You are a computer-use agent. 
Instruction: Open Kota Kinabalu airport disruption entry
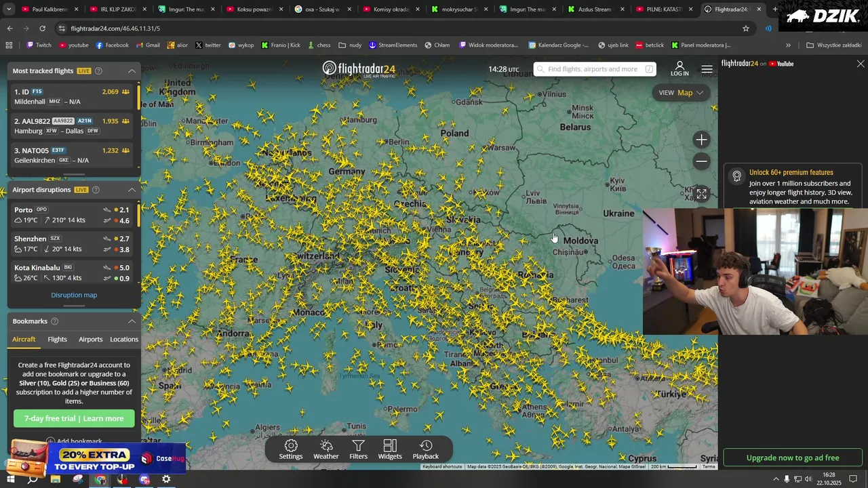point(73,272)
